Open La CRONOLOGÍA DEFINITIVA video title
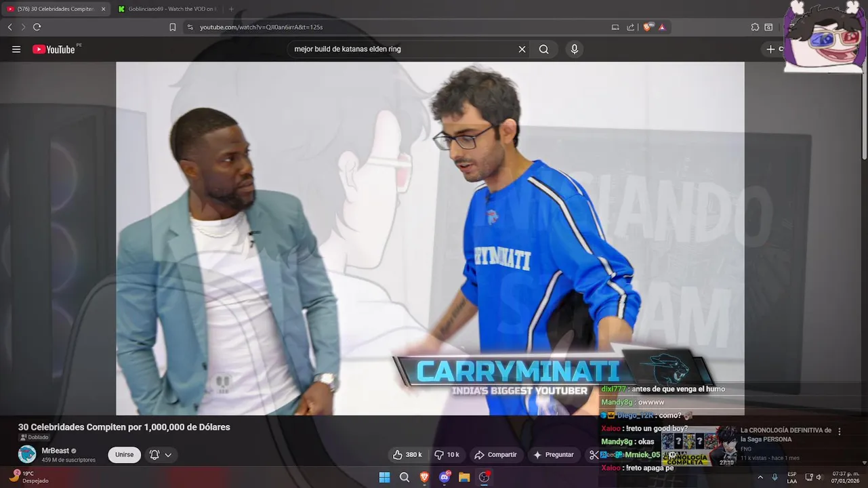Viewport: 868px width, 488px height. tap(786, 434)
